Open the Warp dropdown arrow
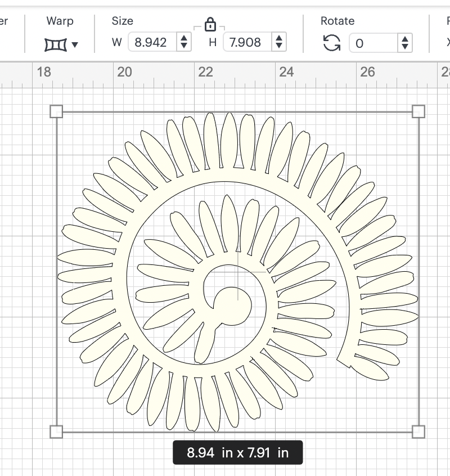450x476 pixels. click(75, 44)
